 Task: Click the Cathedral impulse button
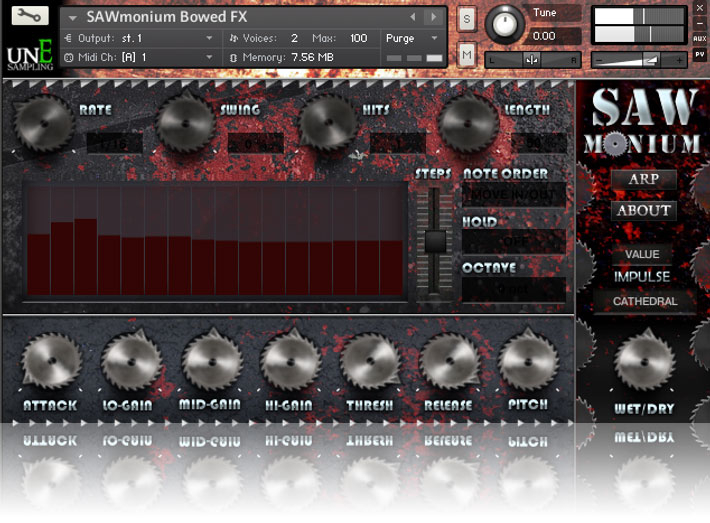645,301
